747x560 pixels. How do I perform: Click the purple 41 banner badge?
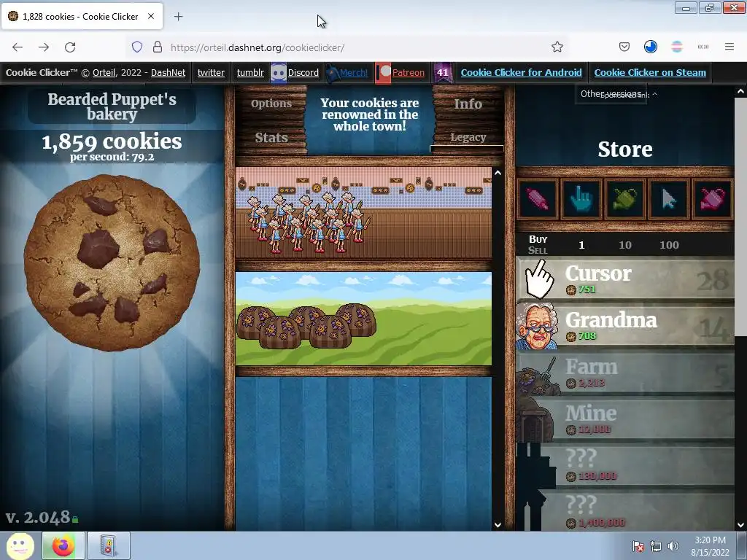click(x=443, y=73)
